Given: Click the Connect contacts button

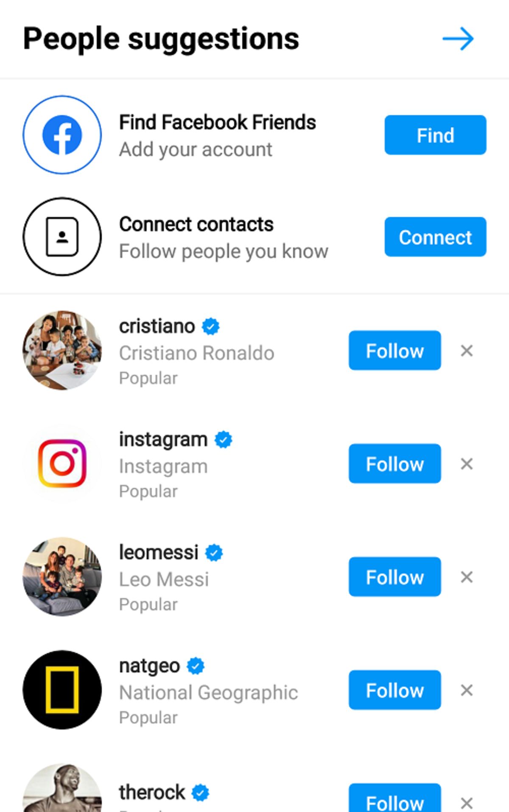Looking at the screenshot, I should pos(435,237).
